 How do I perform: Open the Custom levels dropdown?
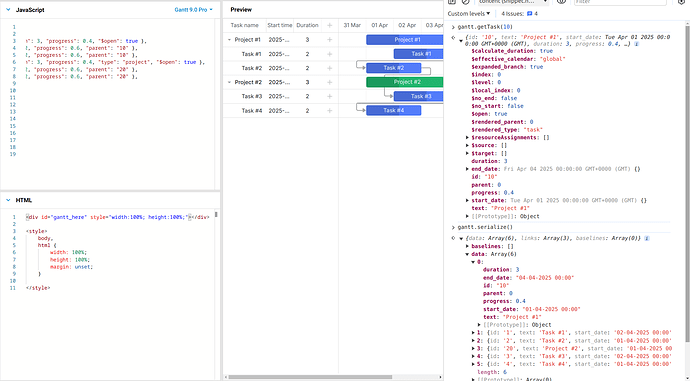[469, 14]
